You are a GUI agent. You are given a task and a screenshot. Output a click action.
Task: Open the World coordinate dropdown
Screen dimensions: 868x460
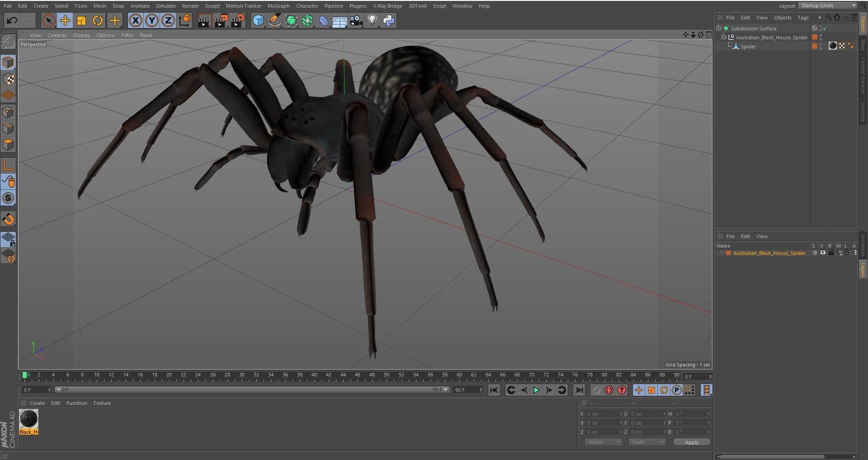pos(604,442)
